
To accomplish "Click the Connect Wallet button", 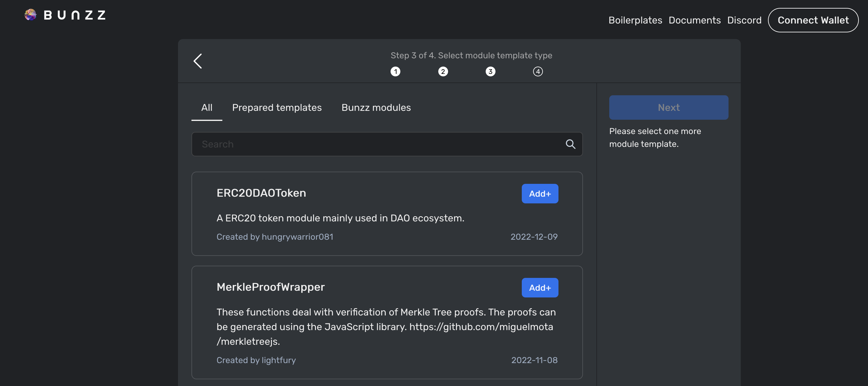I will click(x=813, y=20).
